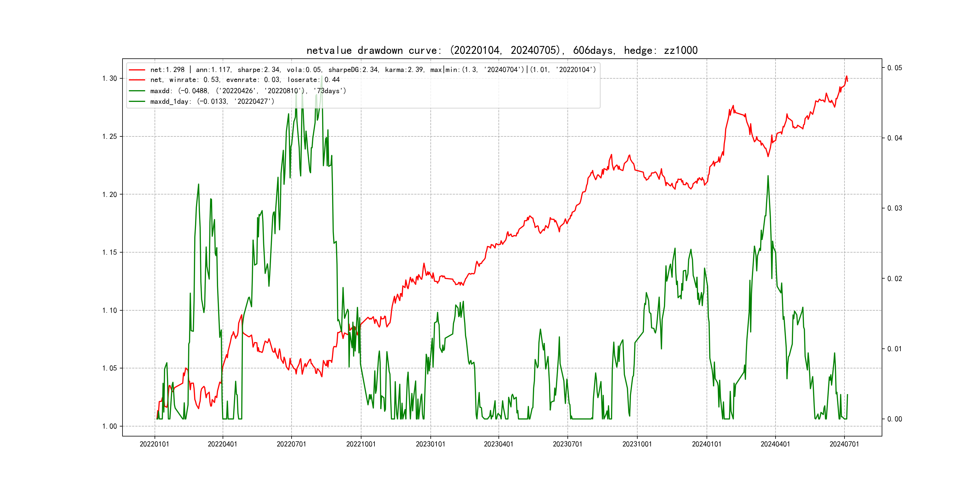The width and height of the screenshot is (980, 490).
Task: Click the 20240701 x-axis date label
Action: pos(844,444)
